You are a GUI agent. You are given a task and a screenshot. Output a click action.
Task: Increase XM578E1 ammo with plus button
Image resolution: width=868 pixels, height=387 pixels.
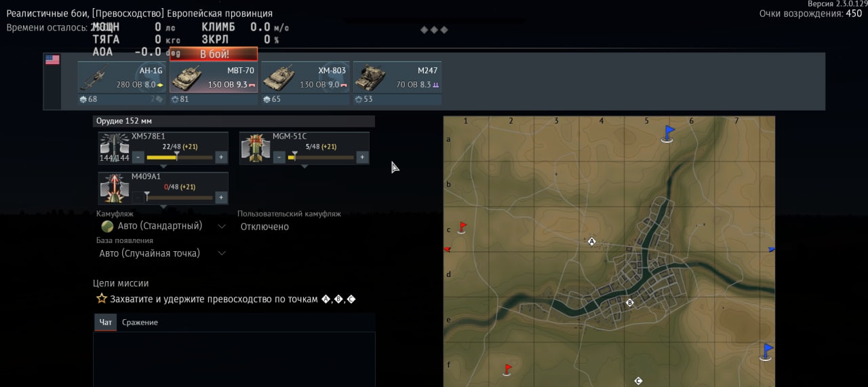pos(221,158)
